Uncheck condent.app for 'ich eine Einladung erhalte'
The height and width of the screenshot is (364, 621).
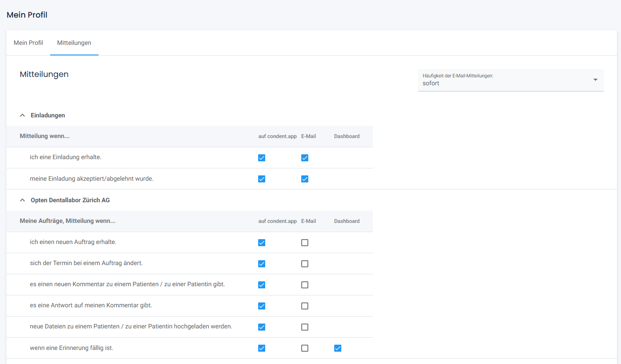(x=262, y=158)
